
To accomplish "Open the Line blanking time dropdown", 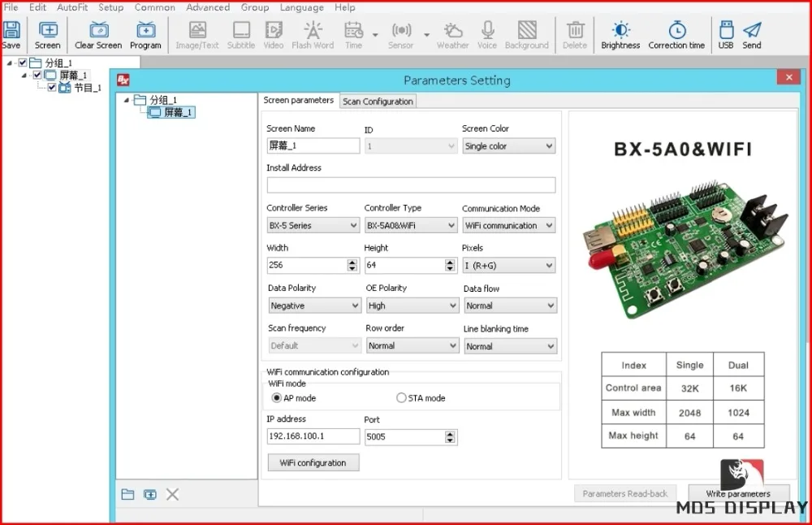I will coord(510,346).
